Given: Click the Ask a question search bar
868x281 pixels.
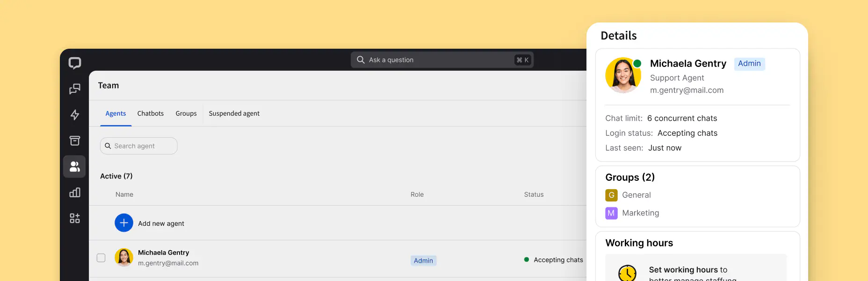Looking at the screenshot, I should pos(442,60).
